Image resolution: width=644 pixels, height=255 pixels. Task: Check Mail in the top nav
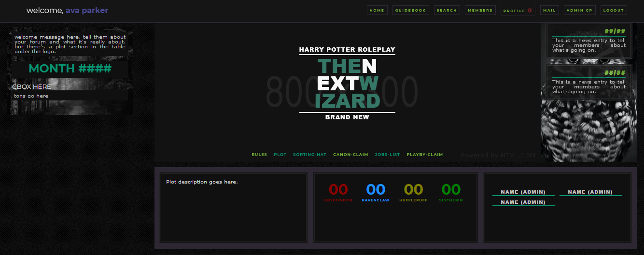[549, 10]
